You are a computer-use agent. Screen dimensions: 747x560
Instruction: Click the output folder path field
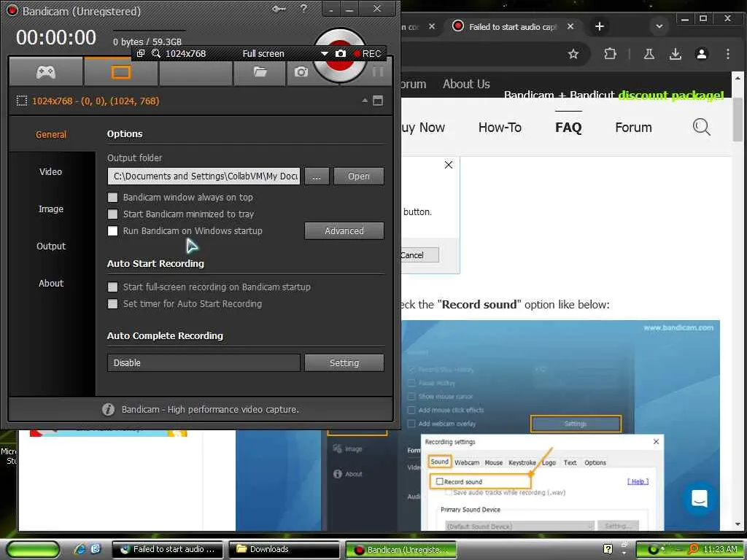204,176
